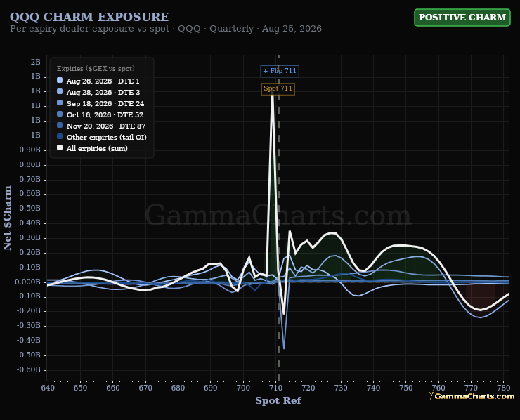Viewport: 520px width, 420px height.
Task: Click the 'Spot 711' annotation label
Action: click(278, 88)
